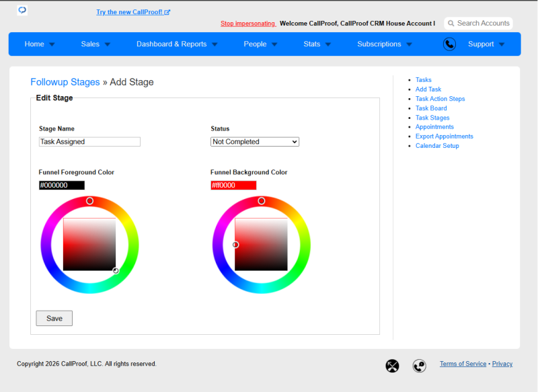This screenshot has width=538, height=392.
Task: Open the Task Stages link
Action: click(x=432, y=118)
